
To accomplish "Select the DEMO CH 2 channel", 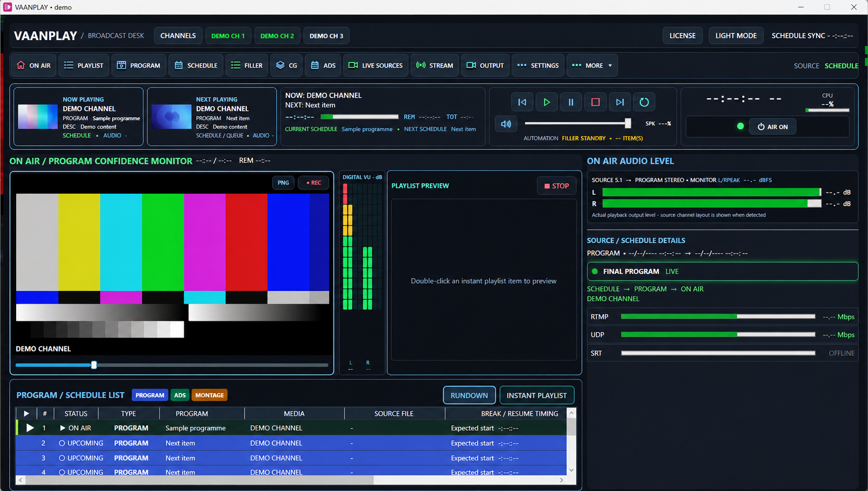I will tap(277, 36).
